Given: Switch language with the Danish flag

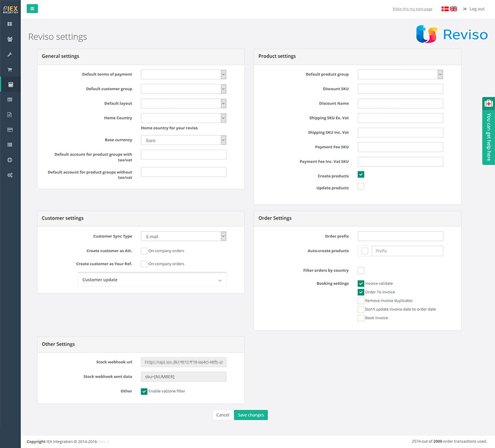Looking at the screenshot, I should 445,9.
